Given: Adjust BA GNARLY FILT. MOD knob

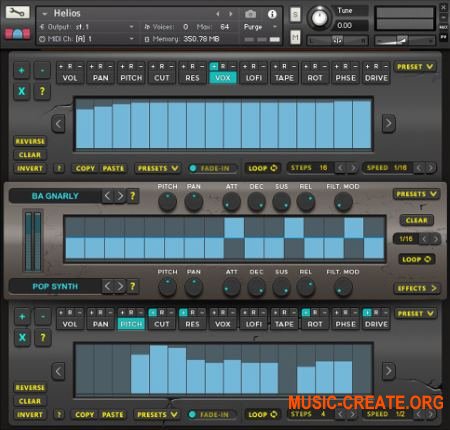Looking at the screenshot, I should (343, 202).
